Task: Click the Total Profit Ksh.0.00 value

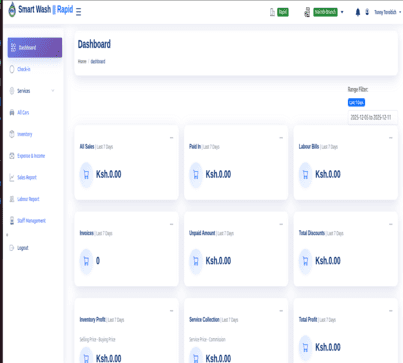Action: click(x=328, y=347)
